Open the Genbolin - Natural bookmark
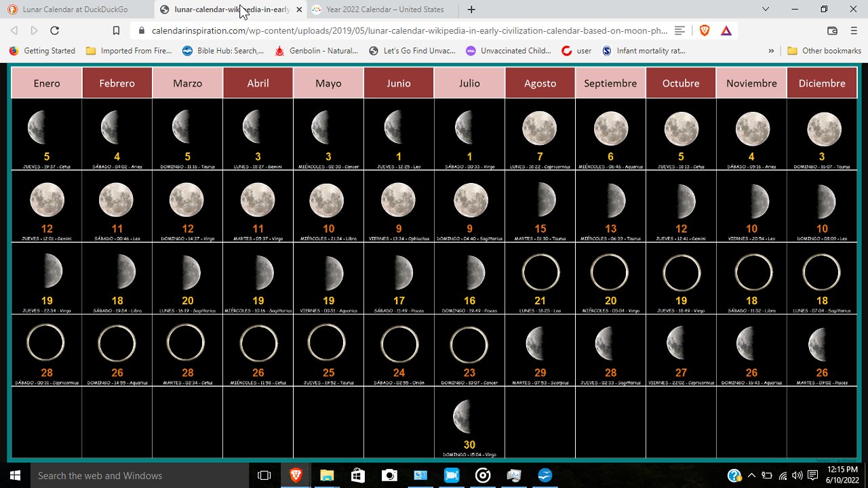 click(317, 51)
